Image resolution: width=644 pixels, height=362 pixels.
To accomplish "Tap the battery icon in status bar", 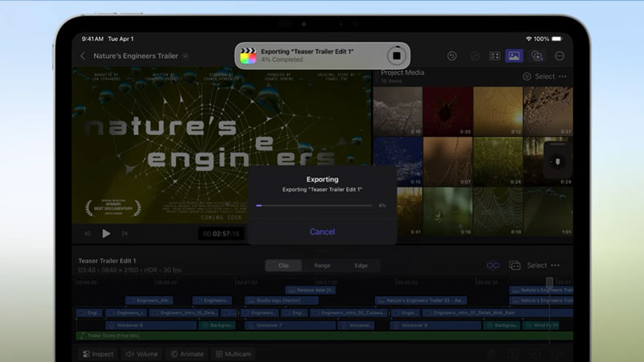I will 557,39.
